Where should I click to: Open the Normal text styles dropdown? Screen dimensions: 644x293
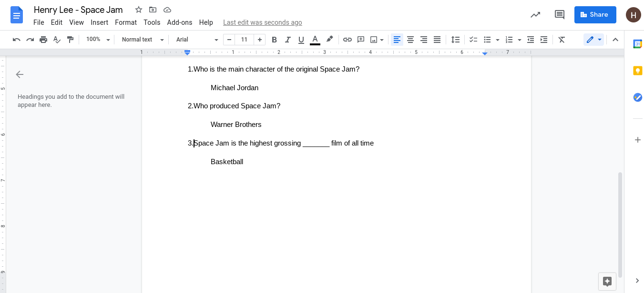pos(143,40)
